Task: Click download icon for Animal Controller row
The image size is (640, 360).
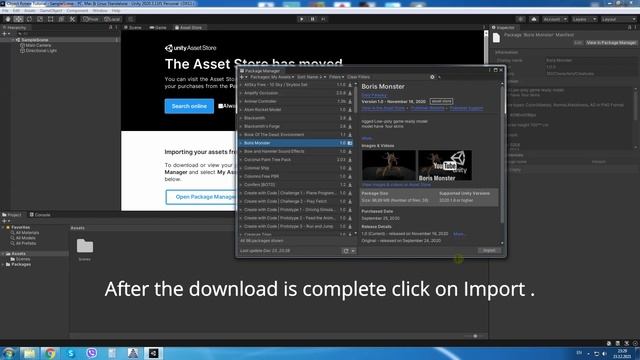Action: coord(350,101)
